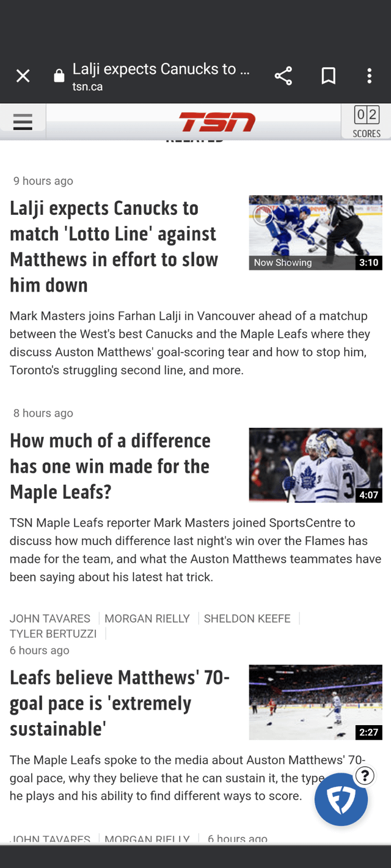Play the Lalji Canucks video thumbnail
The width and height of the screenshot is (391, 868).
[315, 233]
